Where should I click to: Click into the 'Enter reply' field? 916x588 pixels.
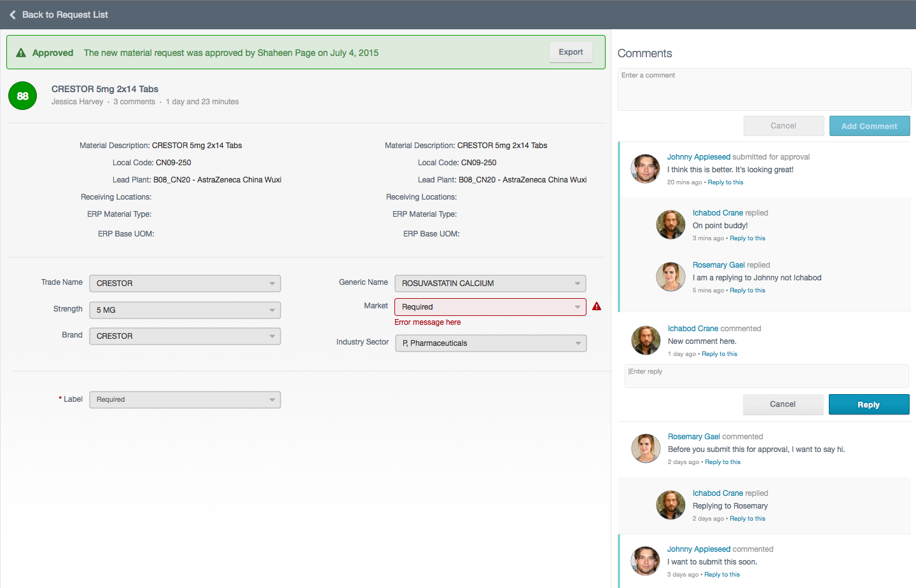coord(766,376)
